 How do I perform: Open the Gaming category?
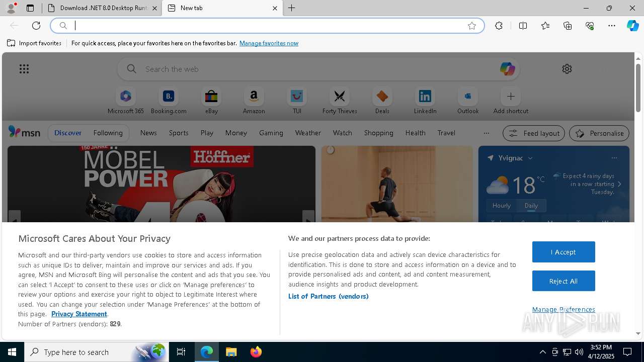click(271, 133)
